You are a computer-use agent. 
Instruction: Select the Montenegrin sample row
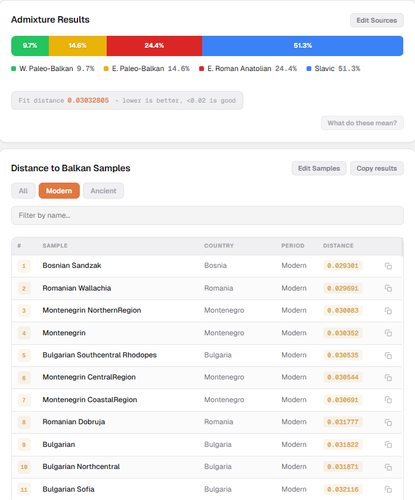click(207, 333)
